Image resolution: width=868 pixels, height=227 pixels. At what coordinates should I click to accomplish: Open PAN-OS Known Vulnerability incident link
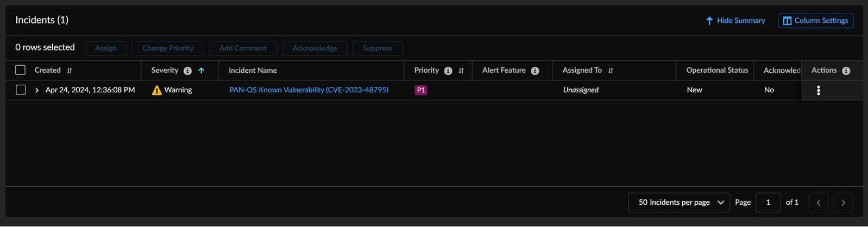(309, 90)
